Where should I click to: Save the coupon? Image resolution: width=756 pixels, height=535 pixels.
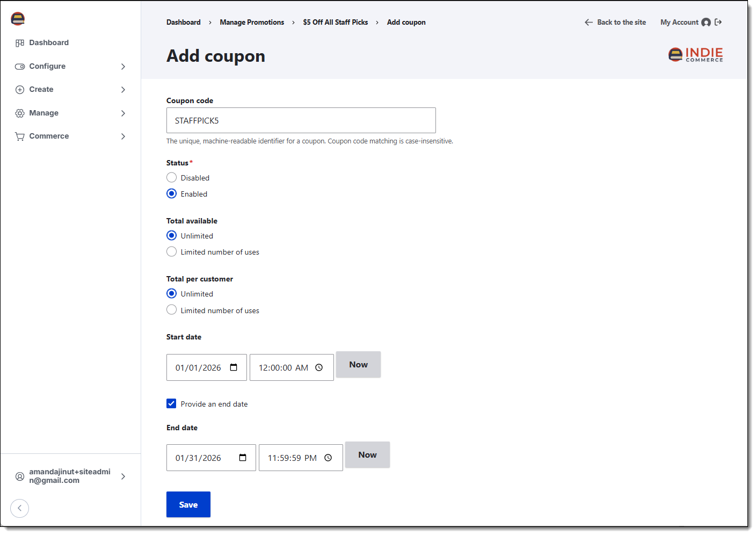click(188, 504)
